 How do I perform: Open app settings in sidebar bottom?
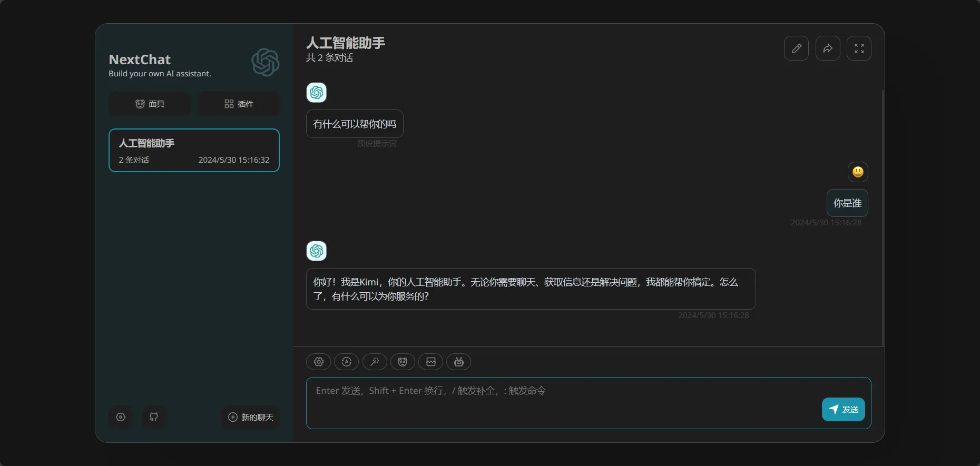[121, 417]
